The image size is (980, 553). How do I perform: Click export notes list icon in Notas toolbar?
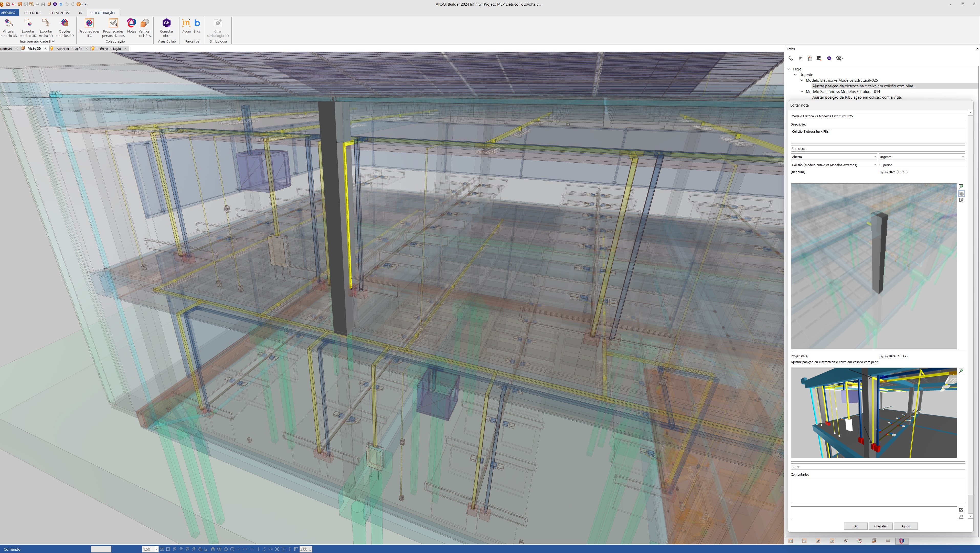pos(819,58)
